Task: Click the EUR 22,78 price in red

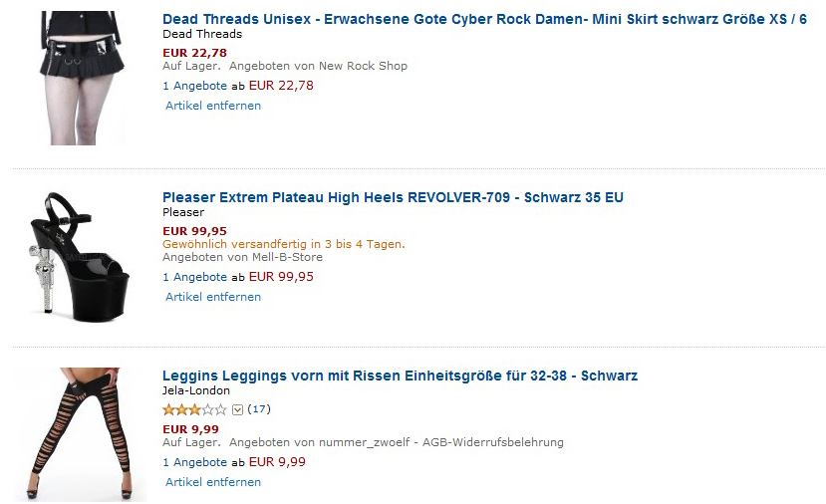Action: (194, 53)
